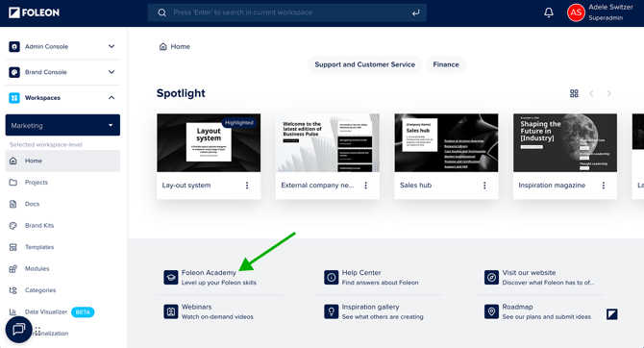Click the Foleon badge bottom right
This screenshot has height=348, width=644.
612,314
